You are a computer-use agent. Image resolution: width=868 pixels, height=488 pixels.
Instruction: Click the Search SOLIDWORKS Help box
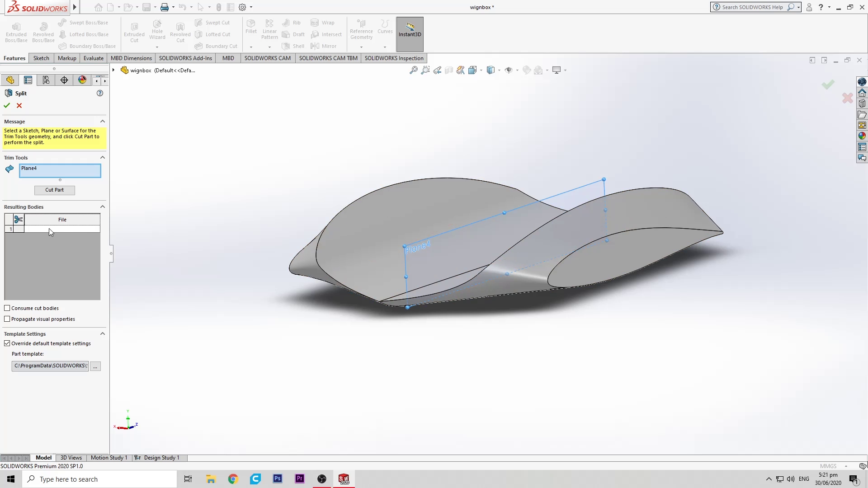point(755,7)
